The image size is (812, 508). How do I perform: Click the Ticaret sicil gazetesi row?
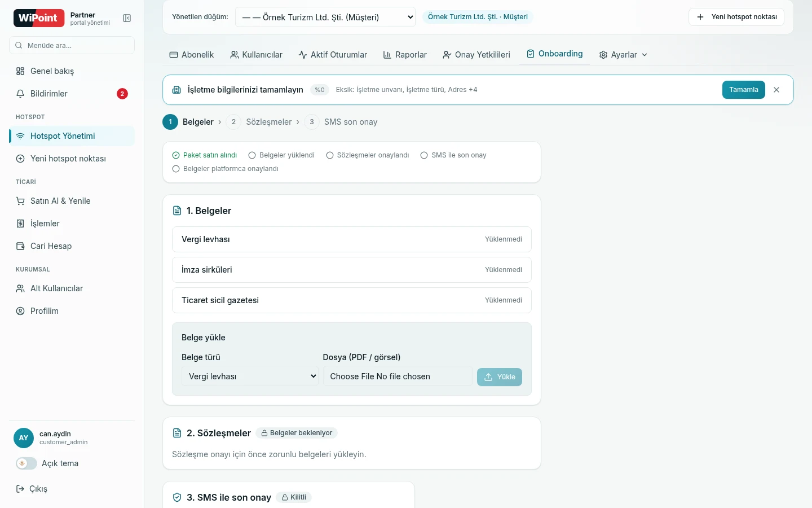click(x=352, y=300)
